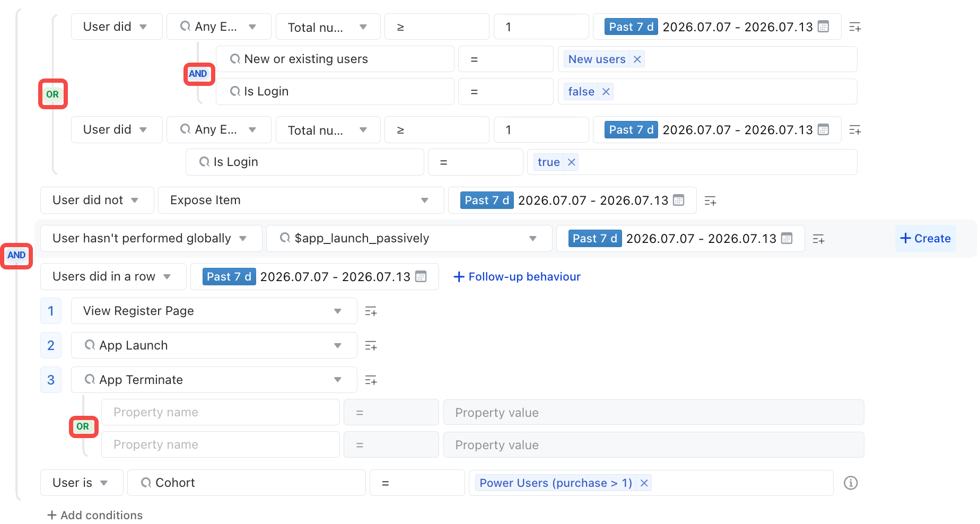Add filter icon next to View Register Page

[371, 311]
